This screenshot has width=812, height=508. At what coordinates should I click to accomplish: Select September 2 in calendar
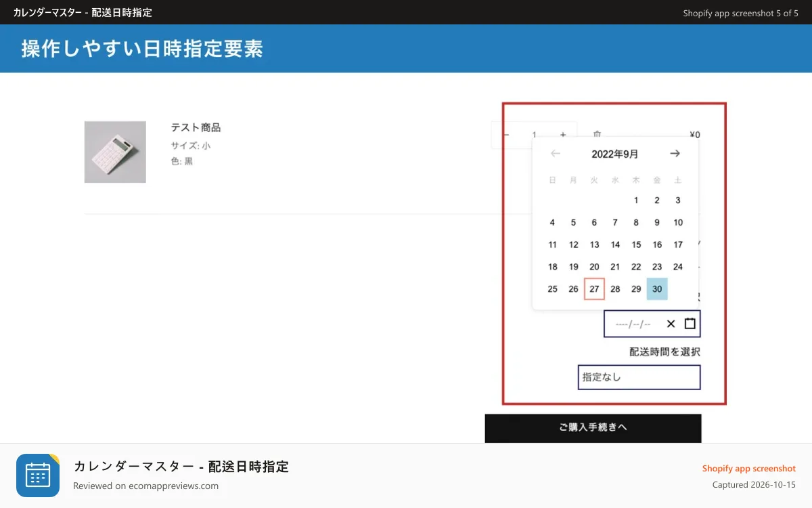point(657,200)
